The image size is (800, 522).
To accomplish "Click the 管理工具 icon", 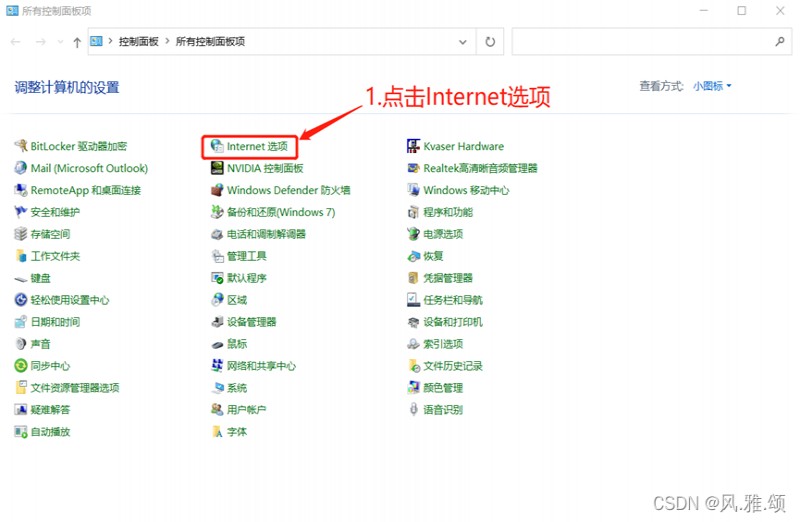I will (x=217, y=256).
